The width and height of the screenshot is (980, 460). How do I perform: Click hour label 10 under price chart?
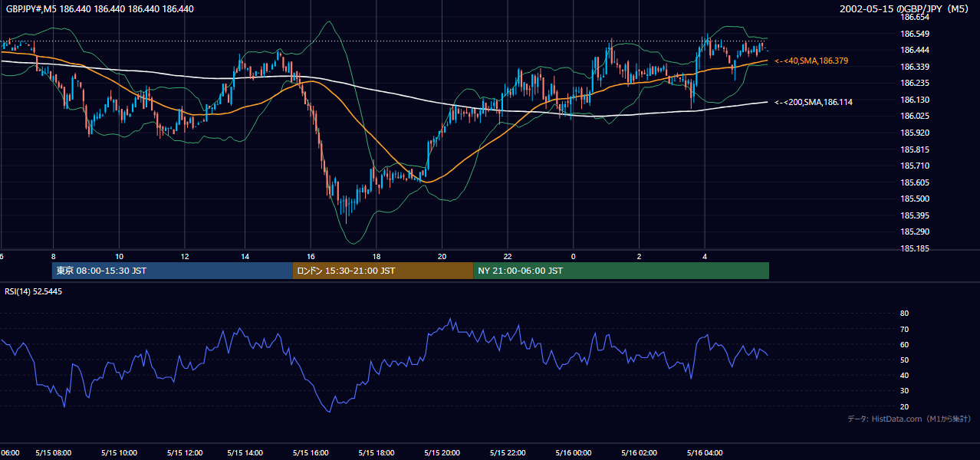point(119,256)
